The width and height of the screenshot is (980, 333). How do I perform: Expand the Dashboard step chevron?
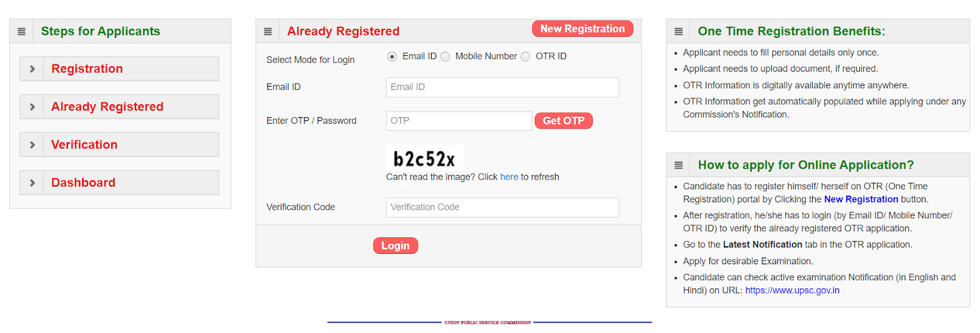pyautogui.click(x=32, y=183)
